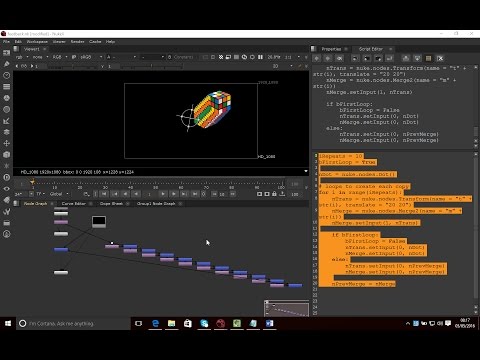Open the rgb channel set dropdown
The width and height of the screenshot is (480, 360).
click(22, 57)
